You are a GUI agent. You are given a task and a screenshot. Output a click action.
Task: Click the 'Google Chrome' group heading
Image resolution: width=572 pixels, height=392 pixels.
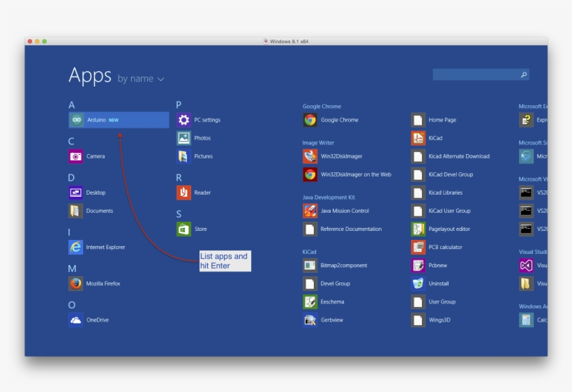tap(322, 107)
